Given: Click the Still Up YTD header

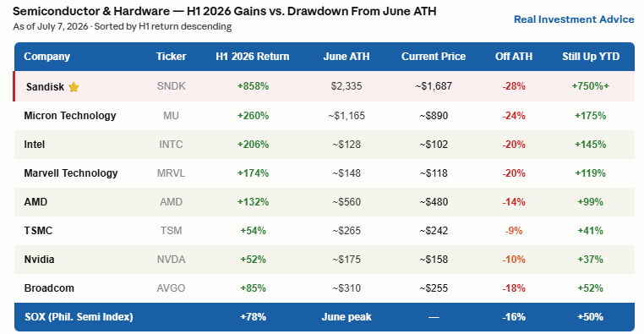Looking at the screenshot, I should click(x=591, y=57).
